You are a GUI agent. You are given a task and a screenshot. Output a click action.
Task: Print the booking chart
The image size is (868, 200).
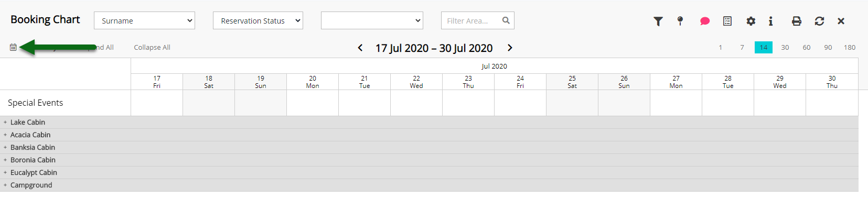point(797,21)
